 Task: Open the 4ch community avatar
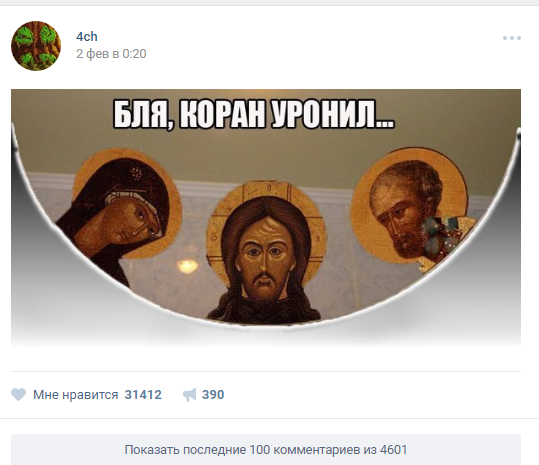point(36,46)
